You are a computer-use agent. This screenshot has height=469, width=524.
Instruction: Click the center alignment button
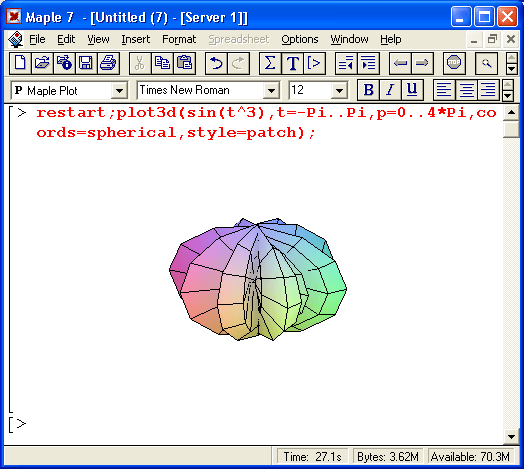(466, 90)
